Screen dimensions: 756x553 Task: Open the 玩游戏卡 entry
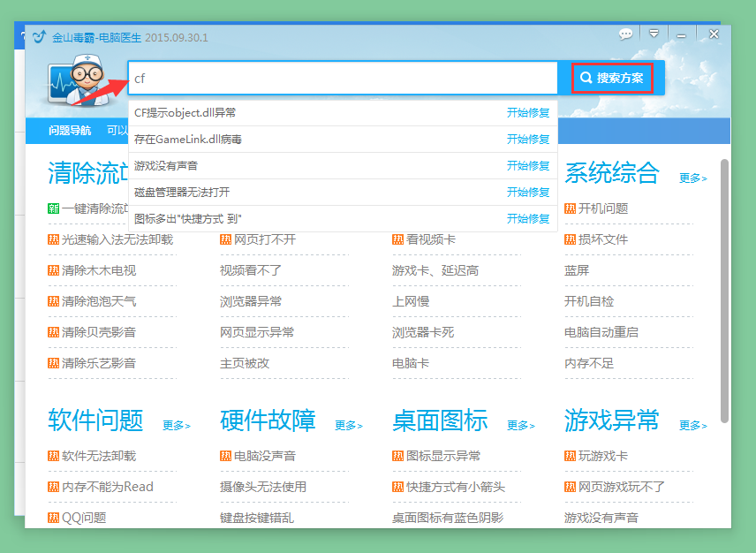pos(603,456)
